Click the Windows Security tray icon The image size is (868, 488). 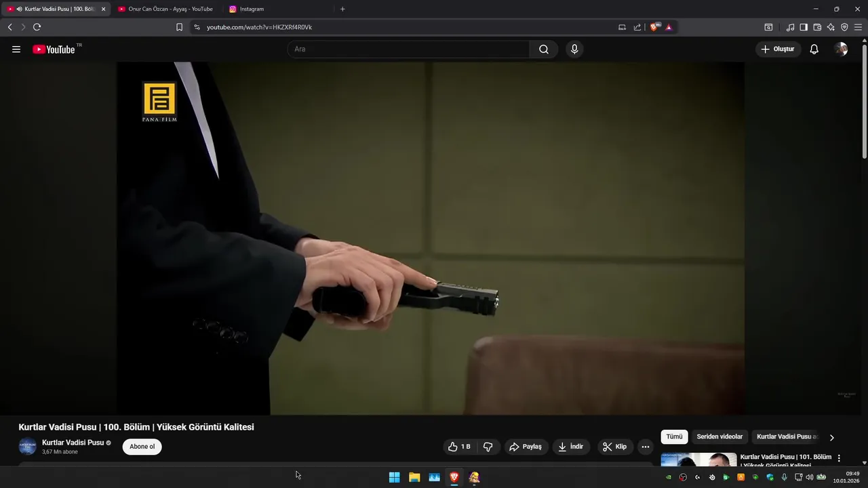point(770,477)
